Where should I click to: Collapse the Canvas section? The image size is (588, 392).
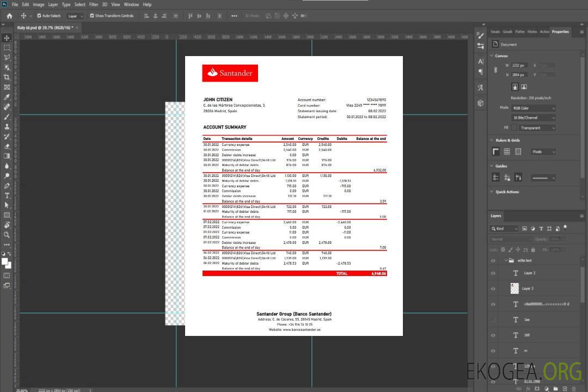pyautogui.click(x=492, y=56)
